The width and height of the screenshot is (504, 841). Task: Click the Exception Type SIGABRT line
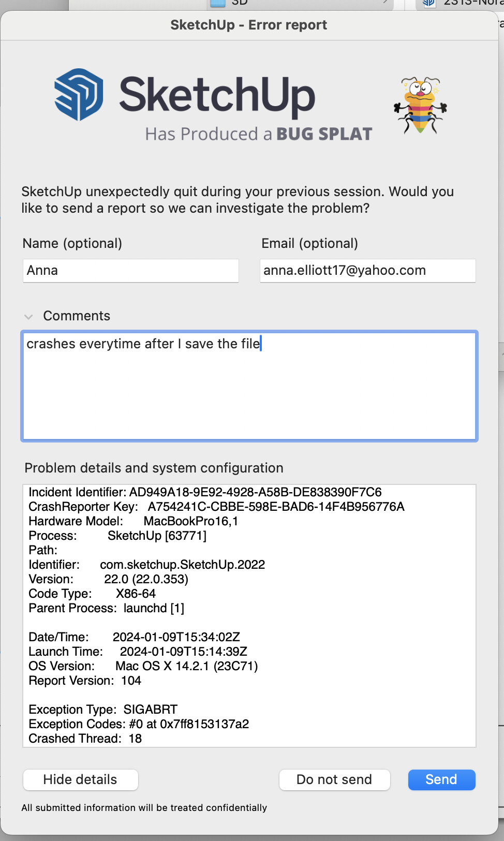tap(103, 710)
